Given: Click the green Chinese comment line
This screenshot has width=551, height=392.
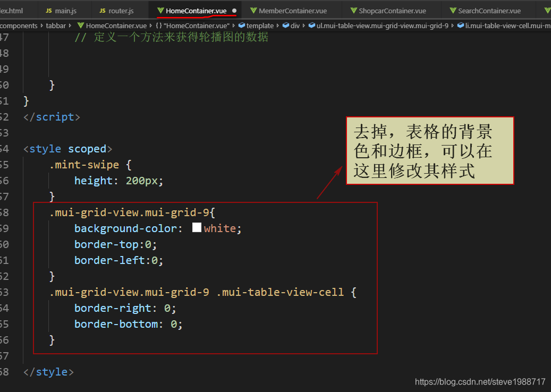Looking at the screenshot, I should point(172,37).
